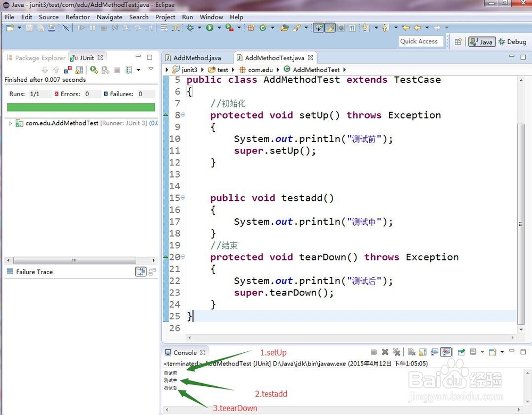Click the Run External Tools icon

tap(229, 28)
